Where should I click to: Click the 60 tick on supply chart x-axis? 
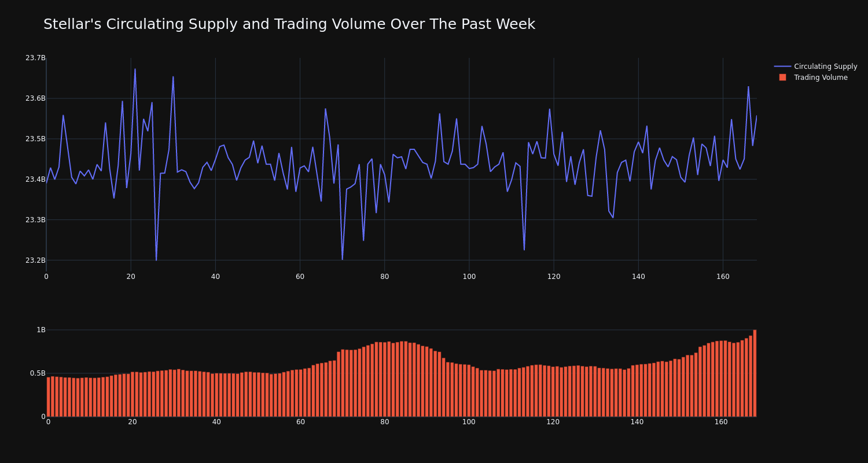point(300,277)
